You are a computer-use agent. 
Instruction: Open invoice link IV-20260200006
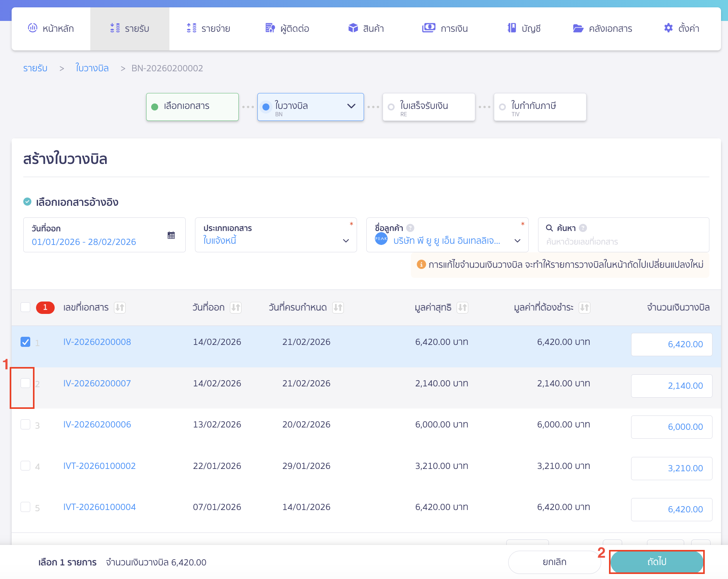[x=97, y=424]
